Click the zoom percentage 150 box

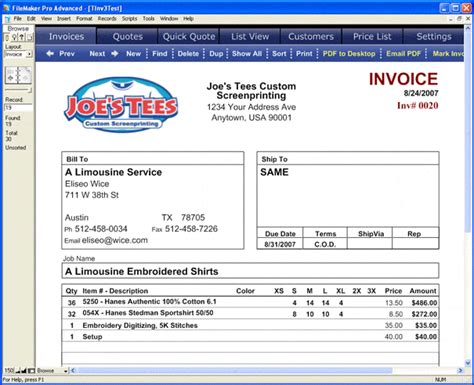click(9, 370)
